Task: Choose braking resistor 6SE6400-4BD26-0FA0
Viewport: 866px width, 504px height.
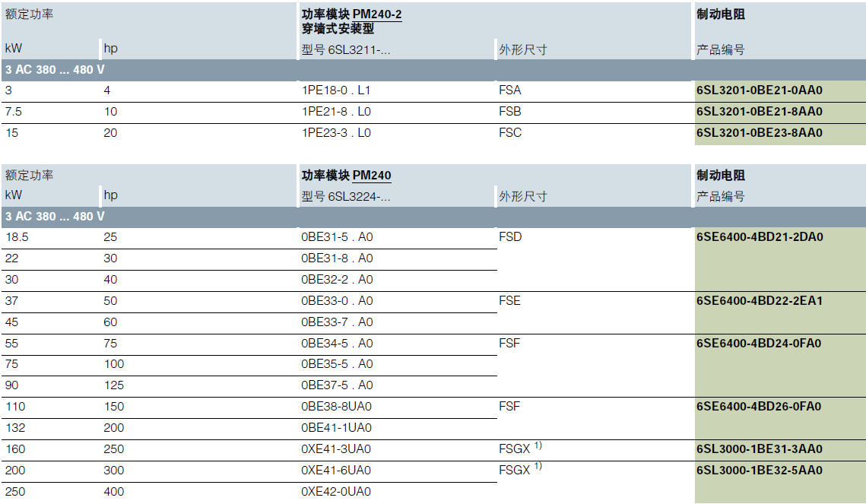Action: (x=759, y=407)
